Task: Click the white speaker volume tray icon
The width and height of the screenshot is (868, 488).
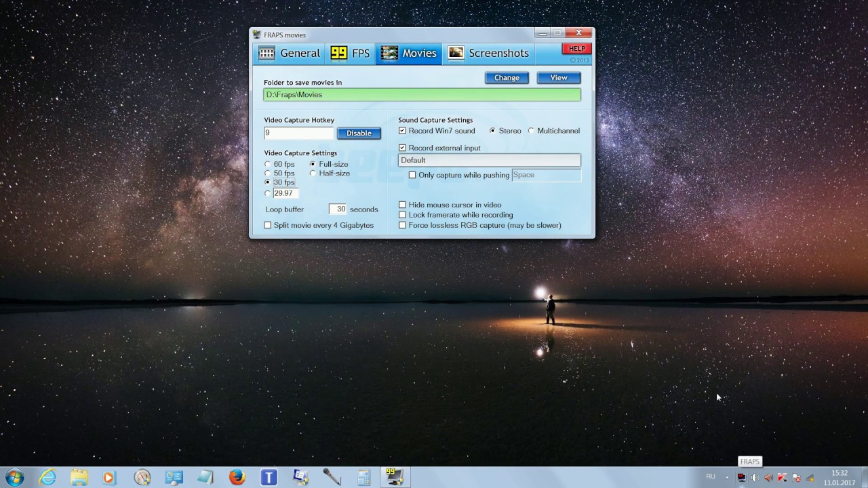Action: coord(755,477)
